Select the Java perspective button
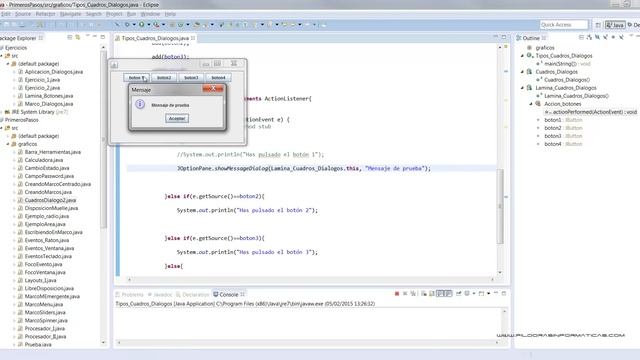This screenshot has height=360, width=640. (x=615, y=25)
